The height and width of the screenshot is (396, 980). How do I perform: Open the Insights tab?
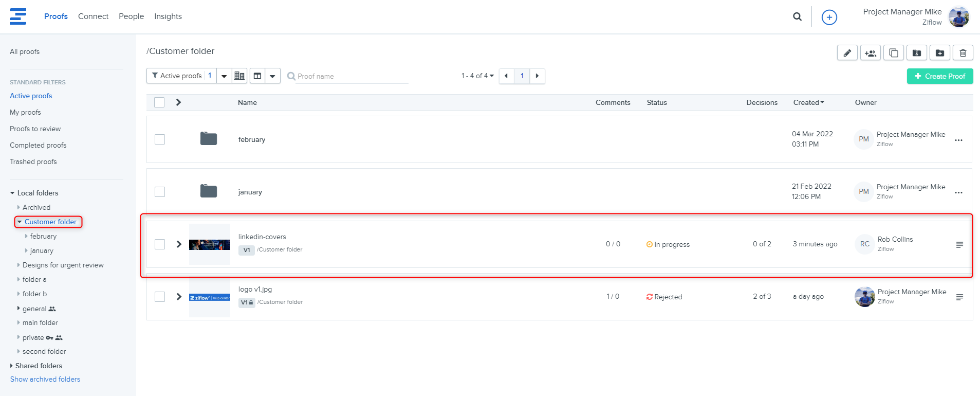[168, 16]
